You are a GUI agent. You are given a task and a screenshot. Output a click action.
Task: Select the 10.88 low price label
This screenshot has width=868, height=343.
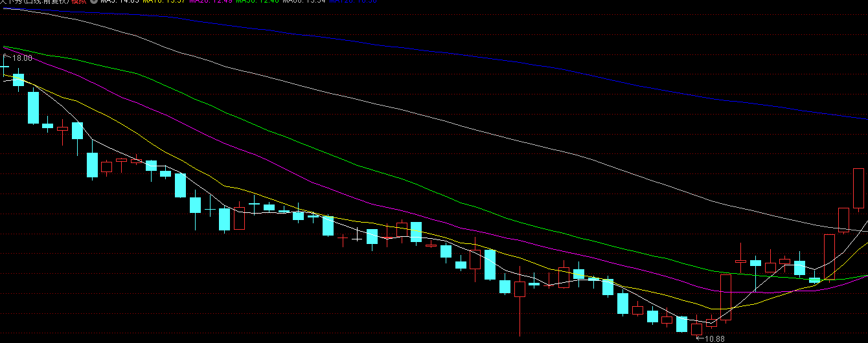point(714,338)
